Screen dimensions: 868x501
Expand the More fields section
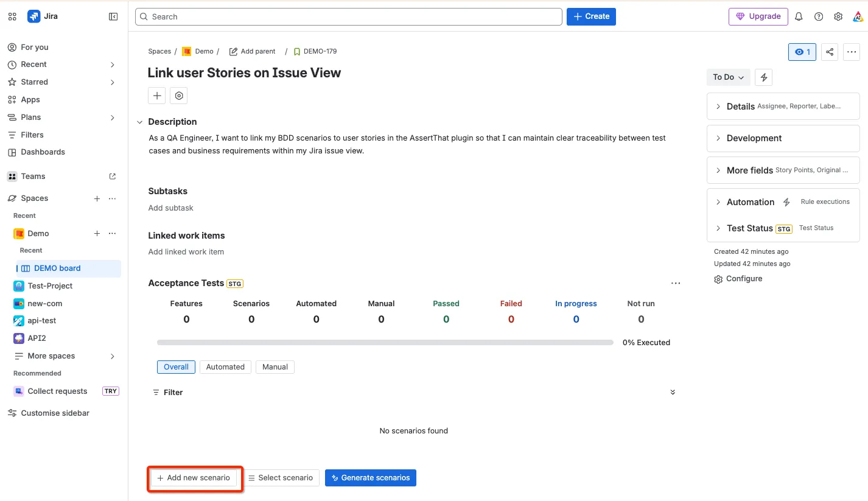coord(783,170)
